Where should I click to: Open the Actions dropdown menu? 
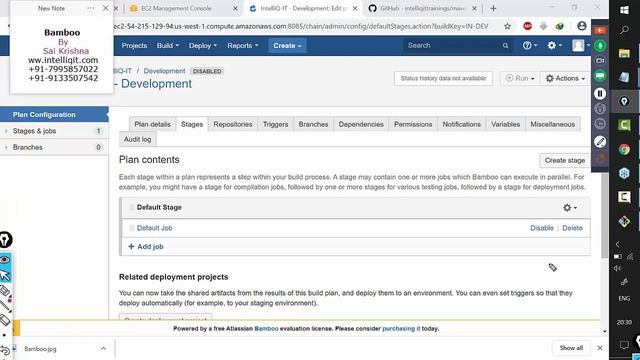click(x=565, y=78)
